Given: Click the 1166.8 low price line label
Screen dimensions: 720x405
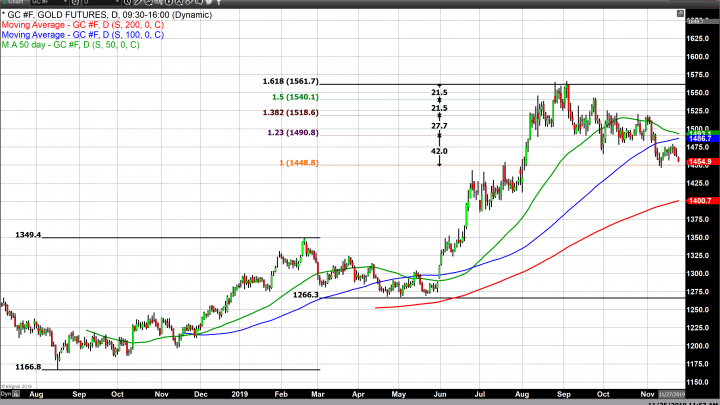Looking at the screenshot, I should [x=27, y=367].
